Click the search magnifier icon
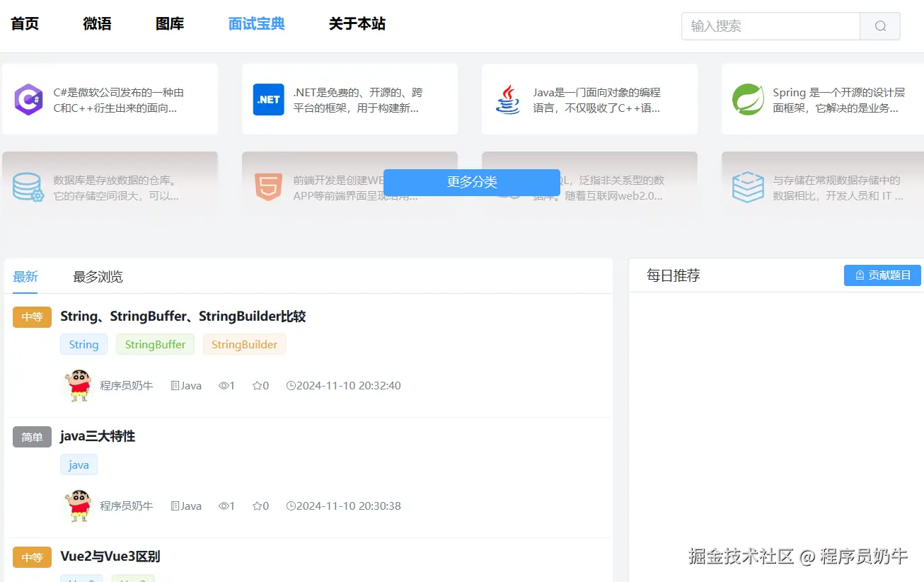Image resolution: width=924 pixels, height=582 pixels. pos(879,25)
